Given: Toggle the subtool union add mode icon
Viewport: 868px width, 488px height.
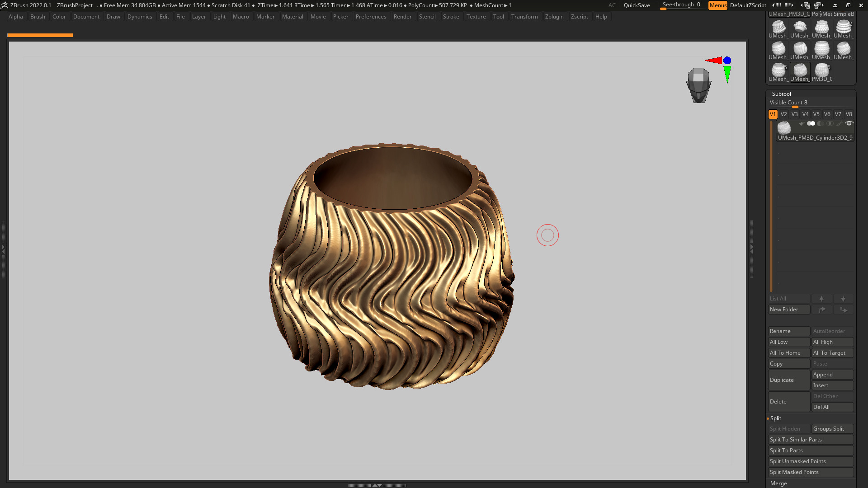Looking at the screenshot, I should tap(811, 123).
